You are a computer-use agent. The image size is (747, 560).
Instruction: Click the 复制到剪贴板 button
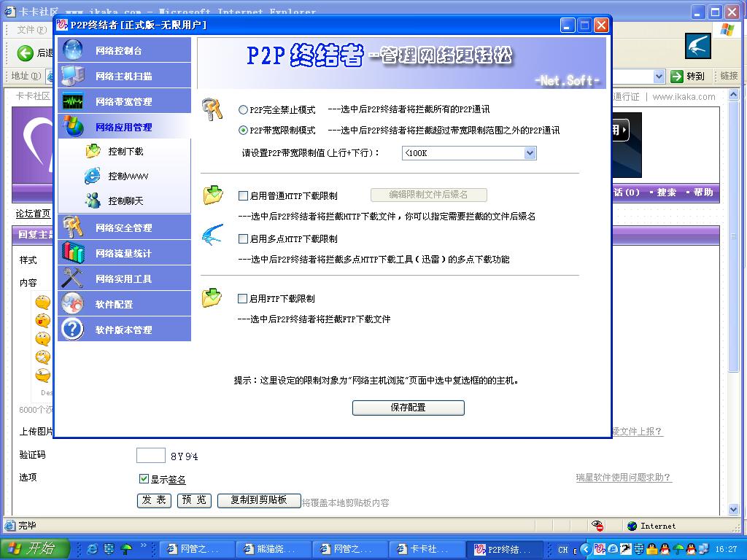point(259,500)
